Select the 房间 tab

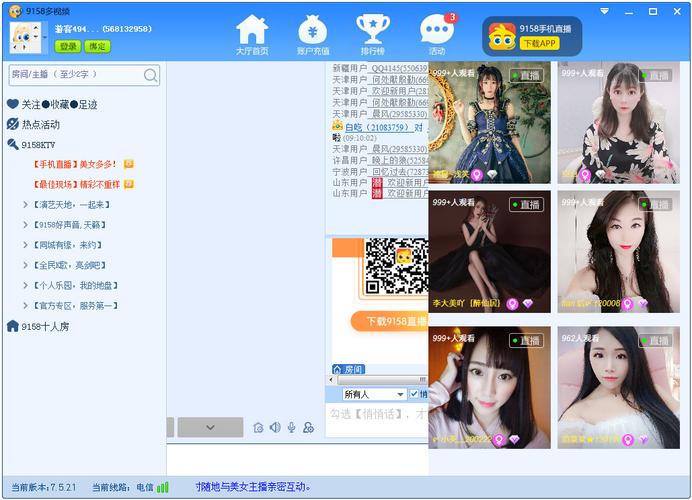[348, 369]
